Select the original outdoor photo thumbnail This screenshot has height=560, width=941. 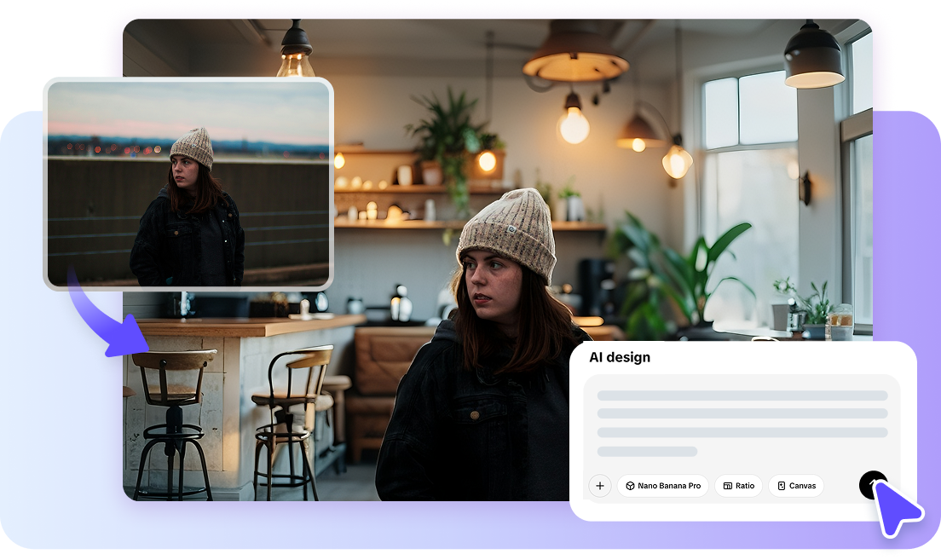[188, 183]
